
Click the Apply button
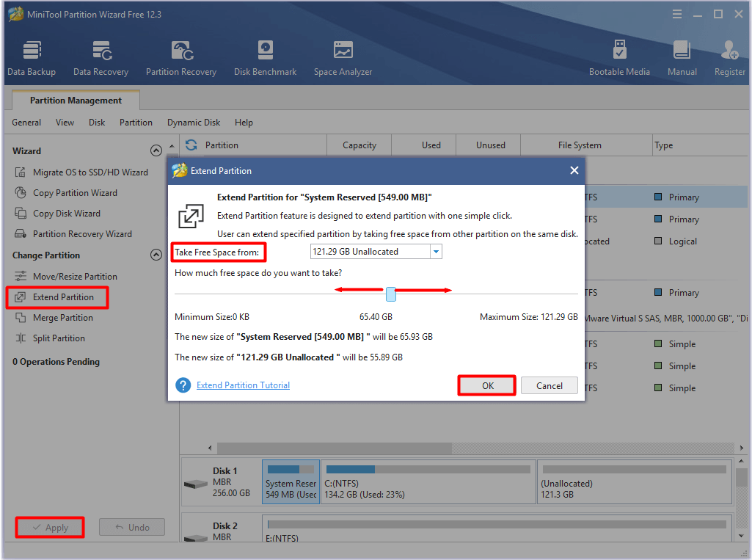(x=50, y=527)
